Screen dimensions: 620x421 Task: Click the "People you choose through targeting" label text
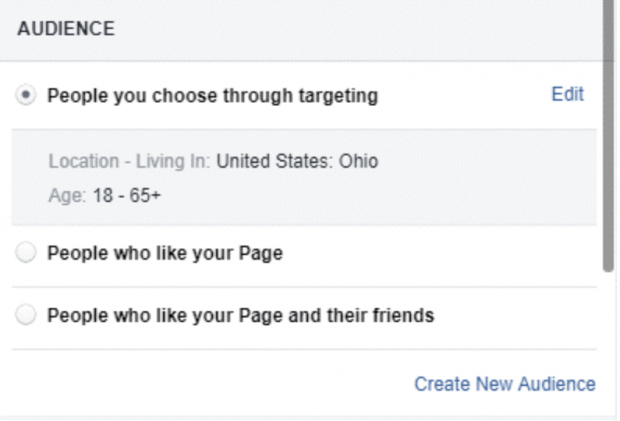[x=213, y=96]
